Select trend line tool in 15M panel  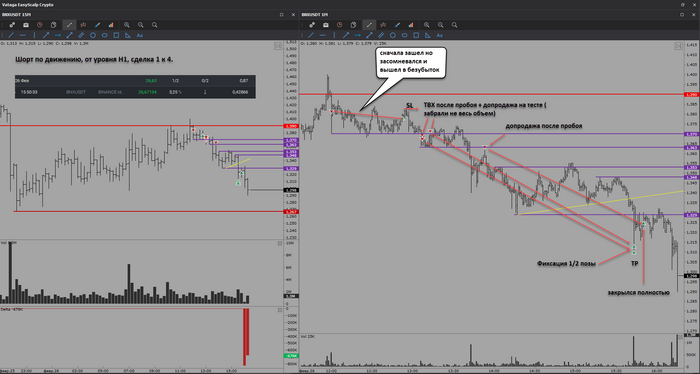click(x=11, y=35)
